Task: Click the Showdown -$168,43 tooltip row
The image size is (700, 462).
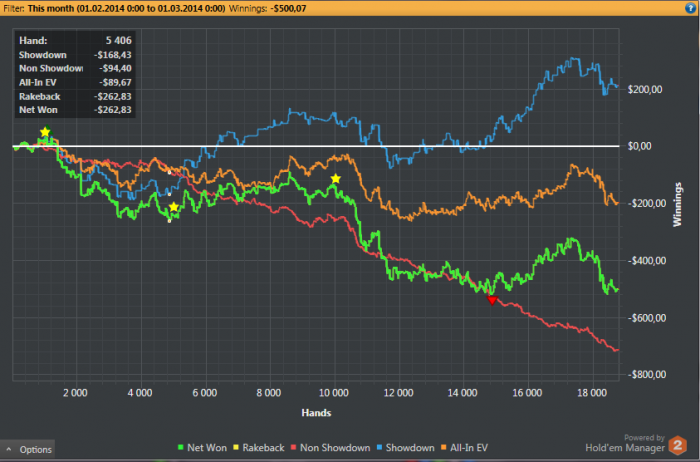Action: [75, 55]
